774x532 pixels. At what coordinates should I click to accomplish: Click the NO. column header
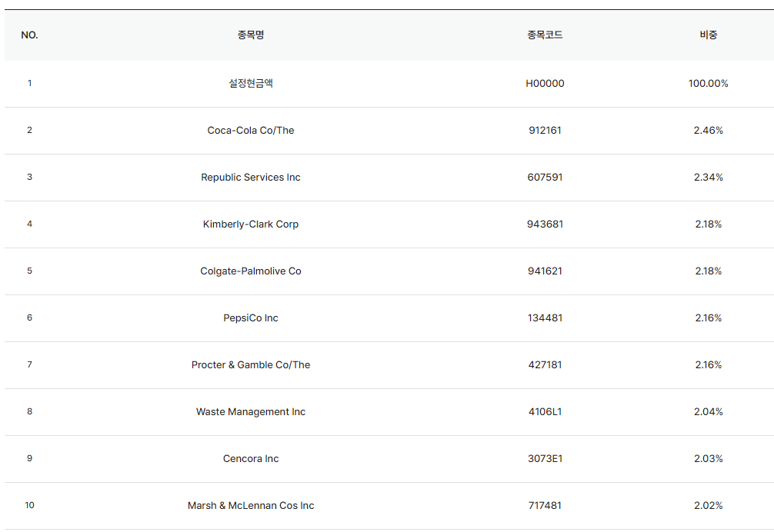tap(29, 35)
